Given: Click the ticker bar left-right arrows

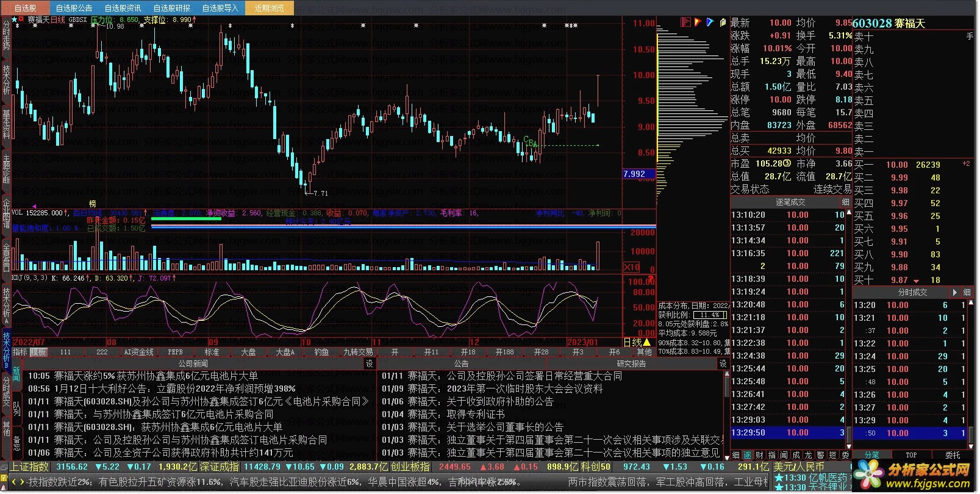Looking at the screenshot, I should pos(18,482).
